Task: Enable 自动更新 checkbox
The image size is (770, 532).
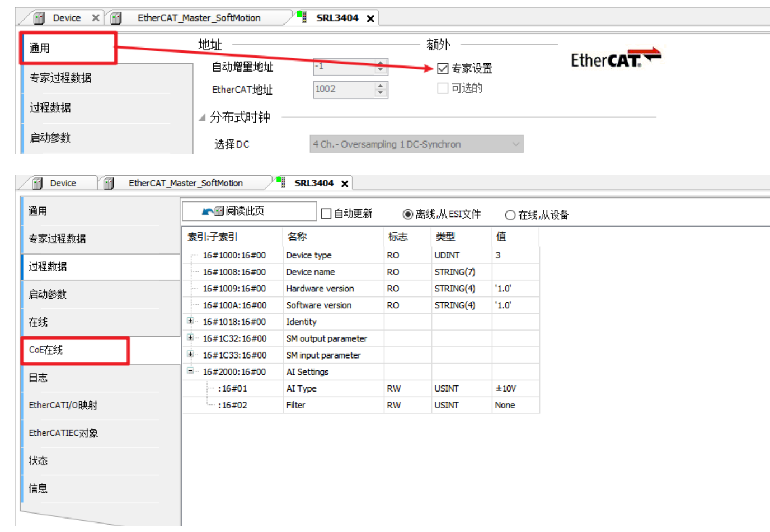Action: click(326, 214)
